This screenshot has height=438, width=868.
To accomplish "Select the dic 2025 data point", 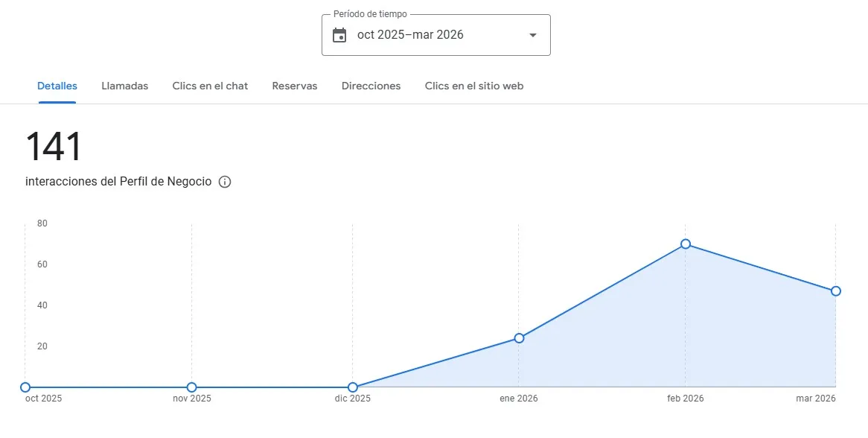I will [x=353, y=387].
